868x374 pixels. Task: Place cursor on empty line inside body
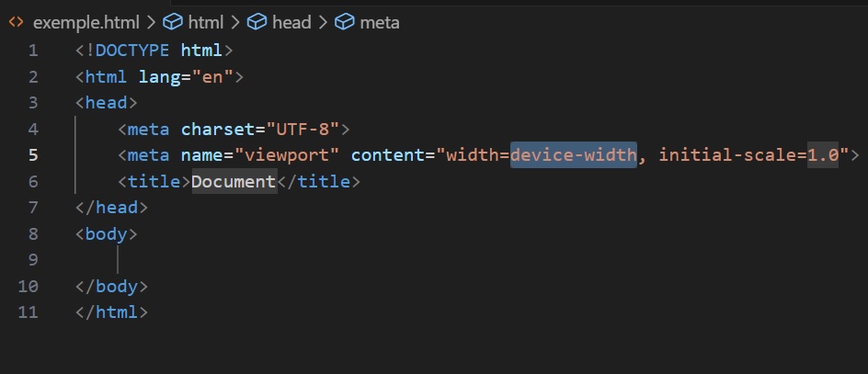click(x=184, y=260)
